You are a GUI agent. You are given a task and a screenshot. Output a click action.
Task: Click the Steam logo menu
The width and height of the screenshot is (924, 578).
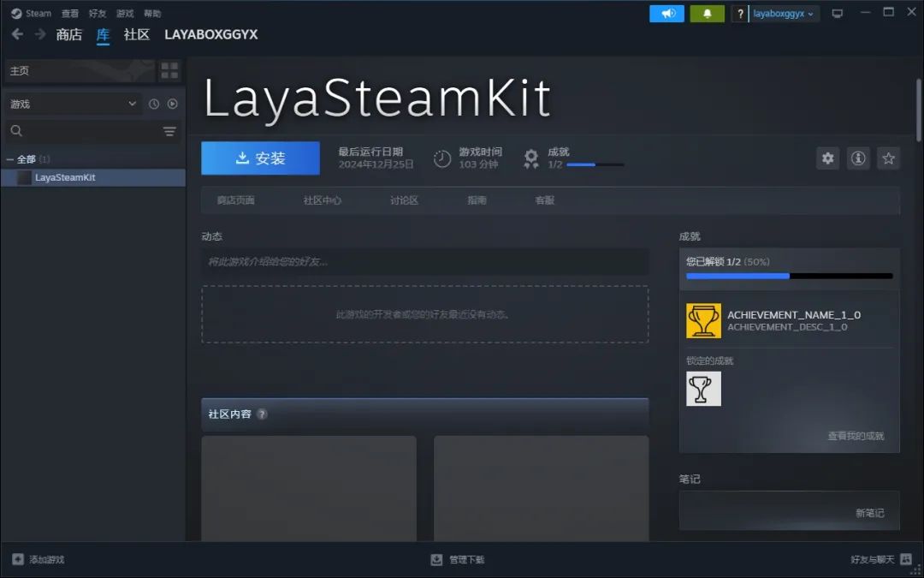click(32, 14)
